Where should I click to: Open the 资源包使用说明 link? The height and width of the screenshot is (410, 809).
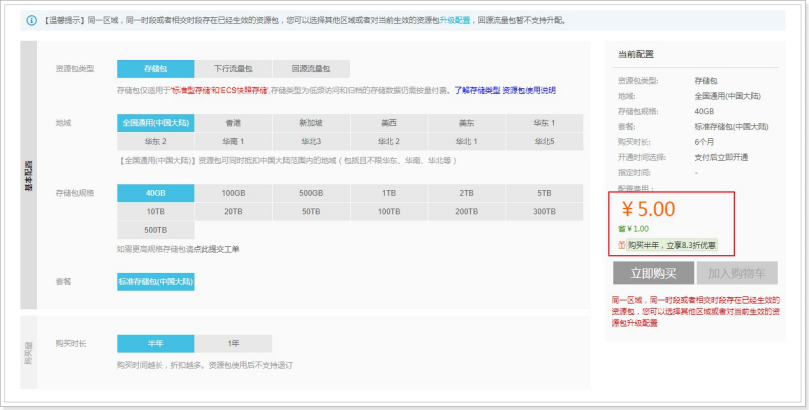(x=529, y=90)
